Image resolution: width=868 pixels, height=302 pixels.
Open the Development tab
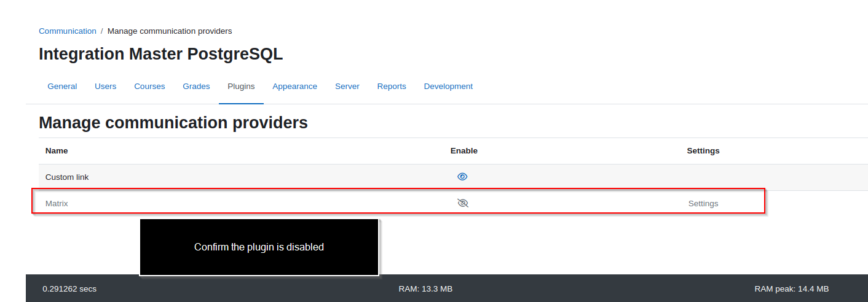click(x=448, y=87)
